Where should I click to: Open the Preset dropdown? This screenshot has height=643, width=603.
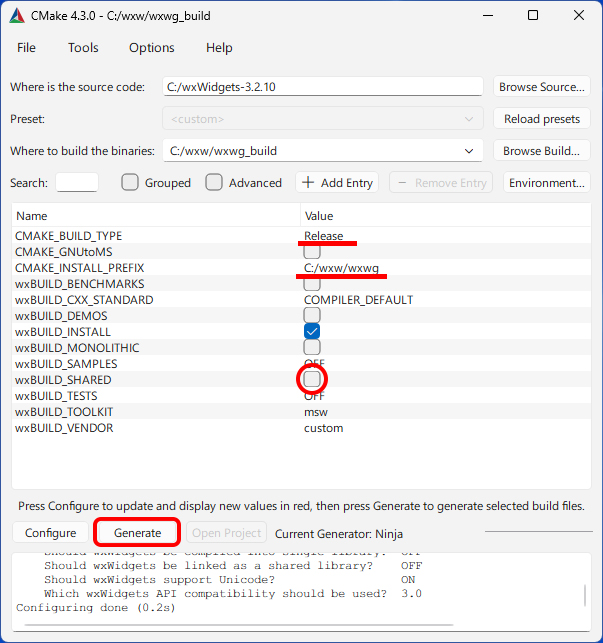tap(322, 119)
